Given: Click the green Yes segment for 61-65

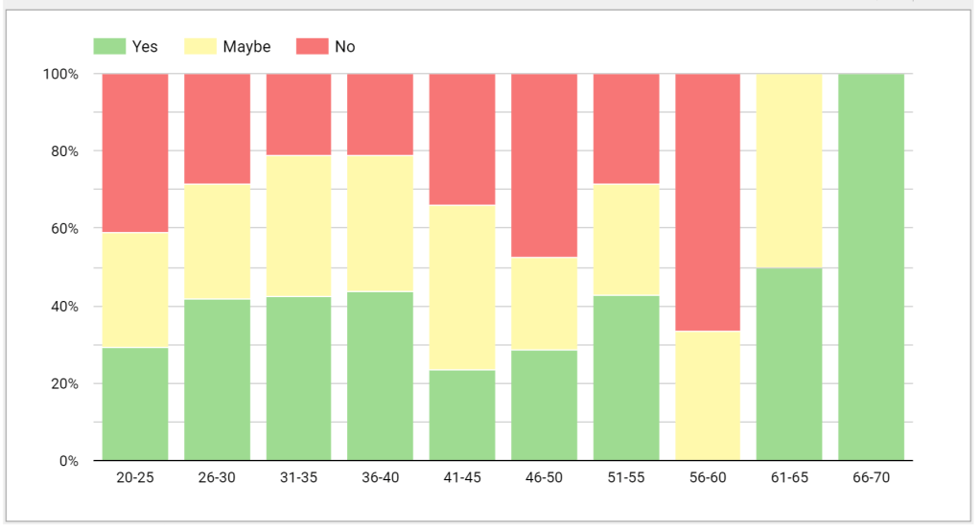Looking at the screenshot, I should tap(789, 364).
